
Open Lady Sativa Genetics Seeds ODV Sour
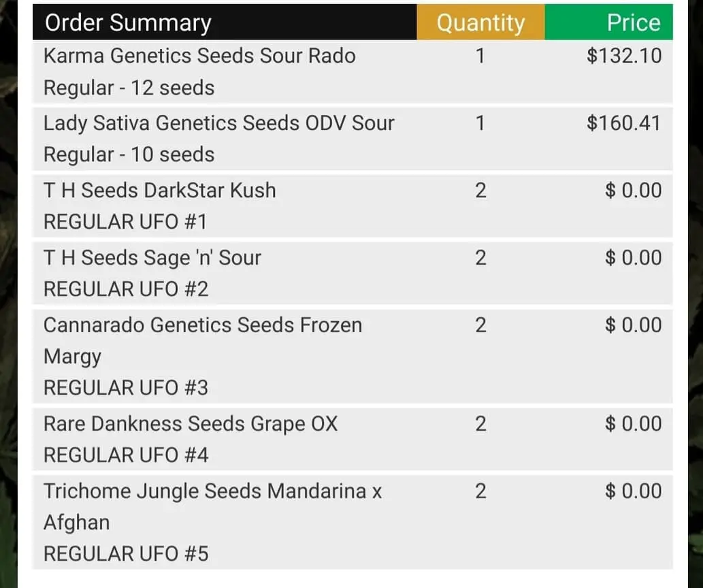(218, 123)
